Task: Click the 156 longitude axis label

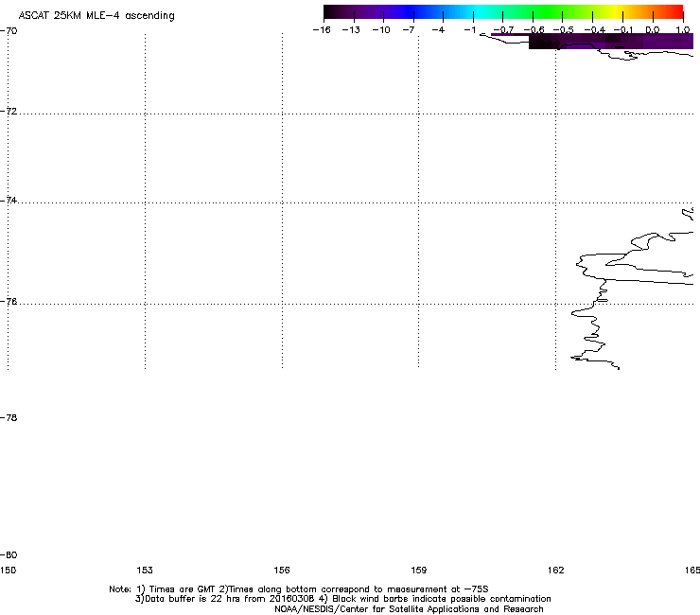Action: tap(282, 570)
